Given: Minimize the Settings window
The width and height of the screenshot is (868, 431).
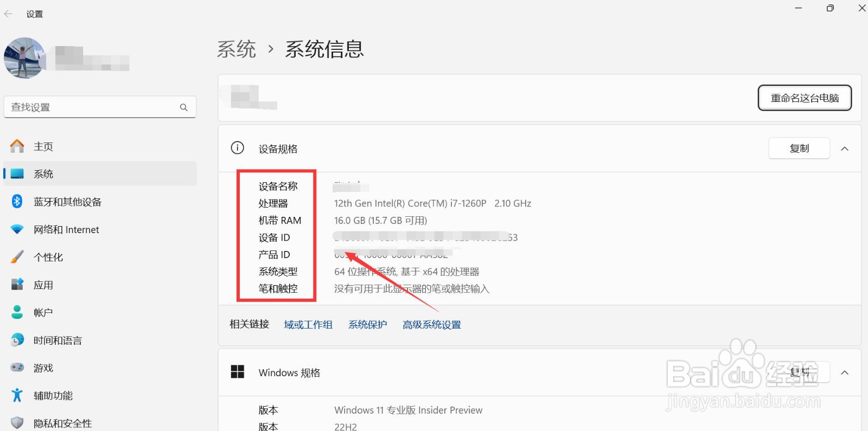Looking at the screenshot, I should (799, 8).
